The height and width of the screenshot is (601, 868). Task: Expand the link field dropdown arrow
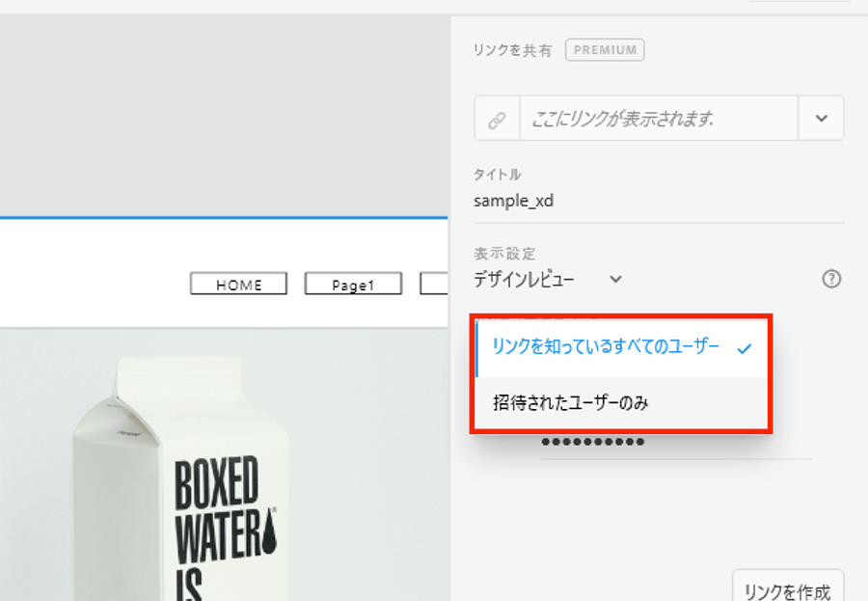821,118
